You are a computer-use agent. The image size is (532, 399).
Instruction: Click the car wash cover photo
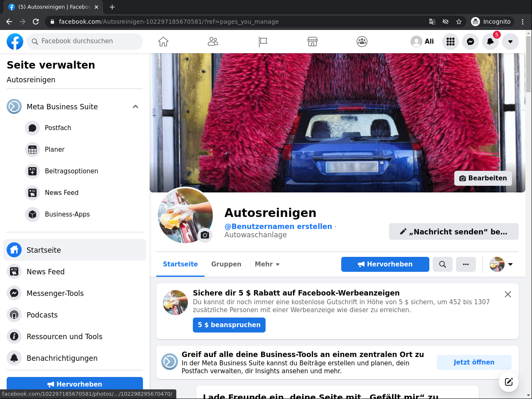pos(337,123)
